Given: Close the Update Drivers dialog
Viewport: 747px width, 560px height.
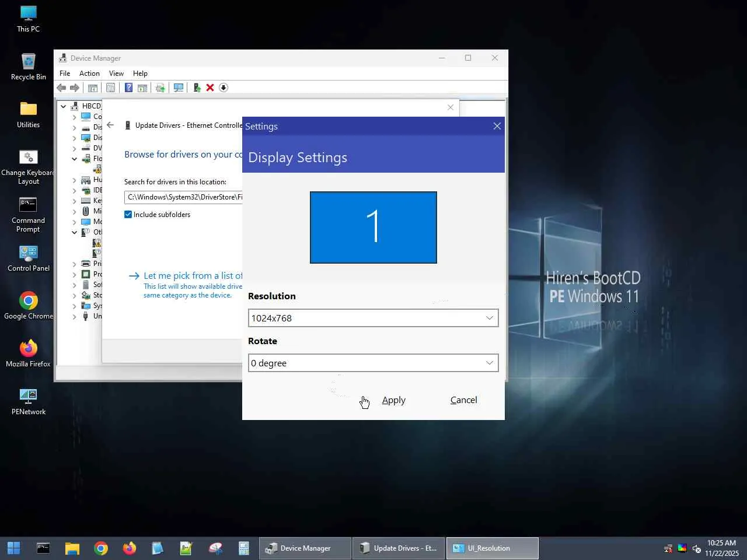Looking at the screenshot, I should [x=451, y=107].
